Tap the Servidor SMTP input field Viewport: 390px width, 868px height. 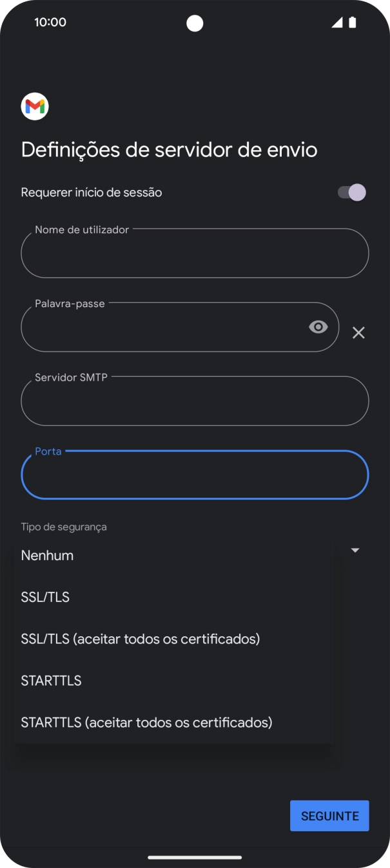pyautogui.click(x=195, y=401)
